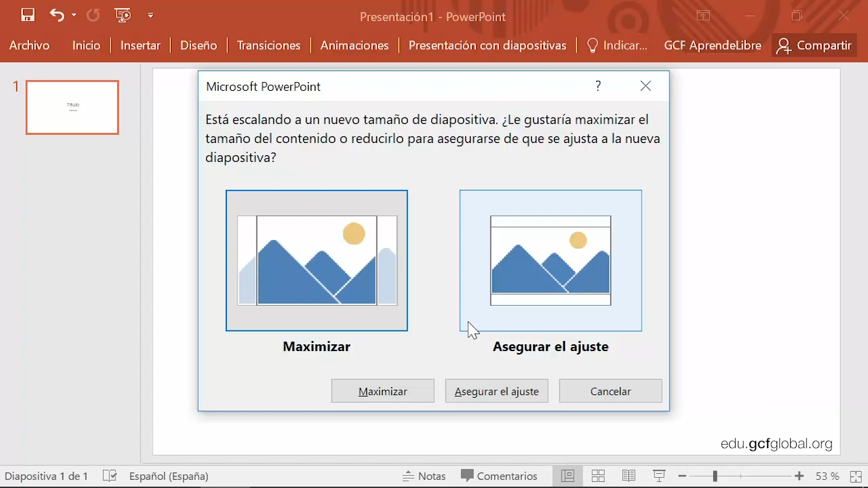The image size is (868, 488).
Task: Start Slide Show from status bar icon
Action: (x=658, y=476)
